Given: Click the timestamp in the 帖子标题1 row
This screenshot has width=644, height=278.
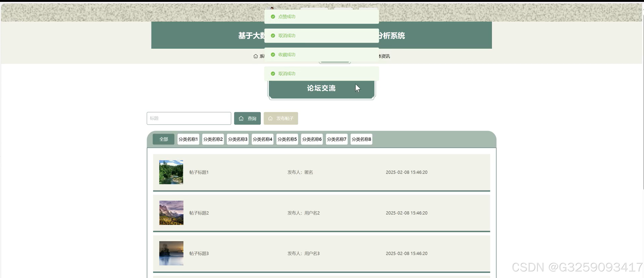Looking at the screenshot, I should 407,172.
